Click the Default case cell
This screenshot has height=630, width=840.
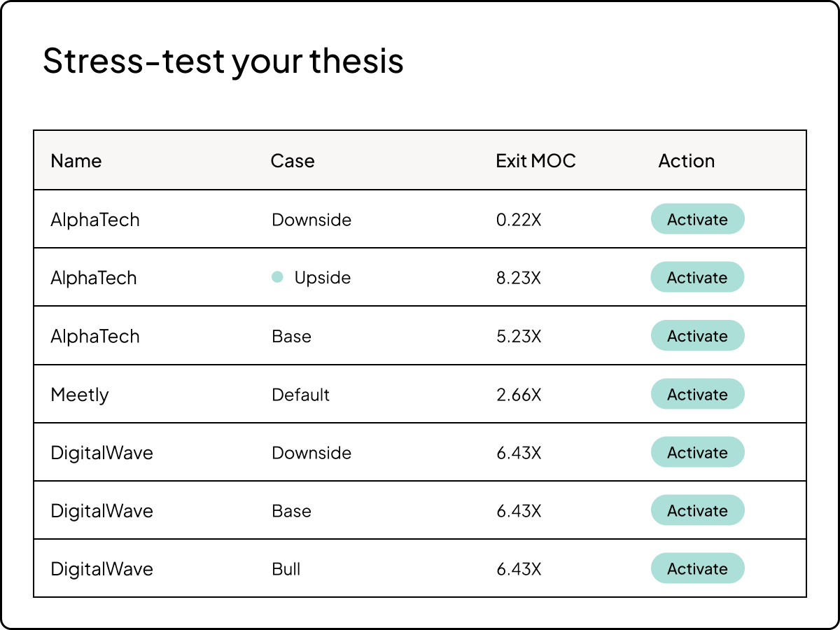300,395
